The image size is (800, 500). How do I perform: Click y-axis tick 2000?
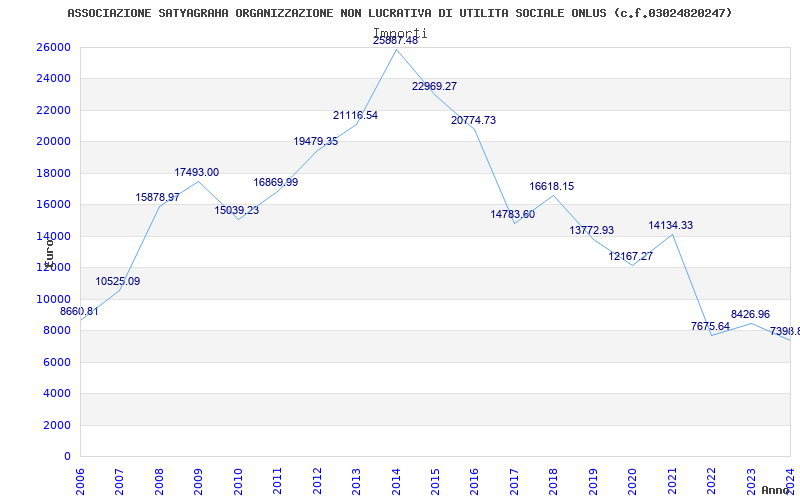(56, 424)
